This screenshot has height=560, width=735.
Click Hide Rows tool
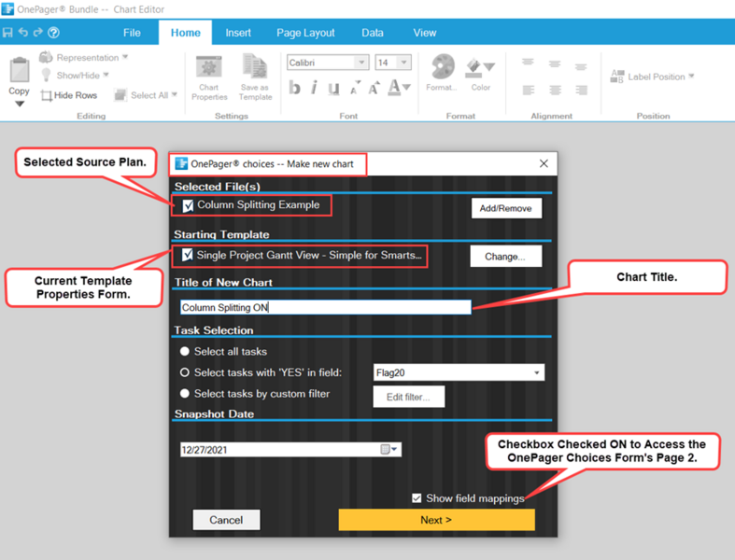(69, 95)
